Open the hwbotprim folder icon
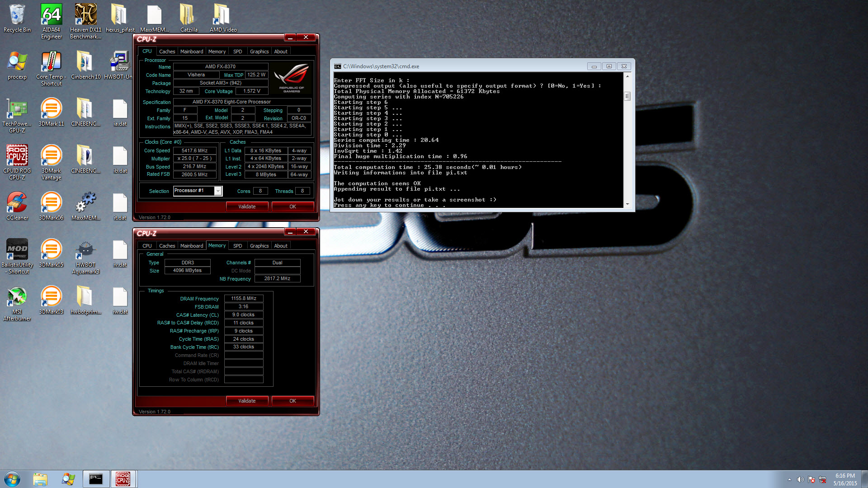868x488 pixels. pos(85,300)
